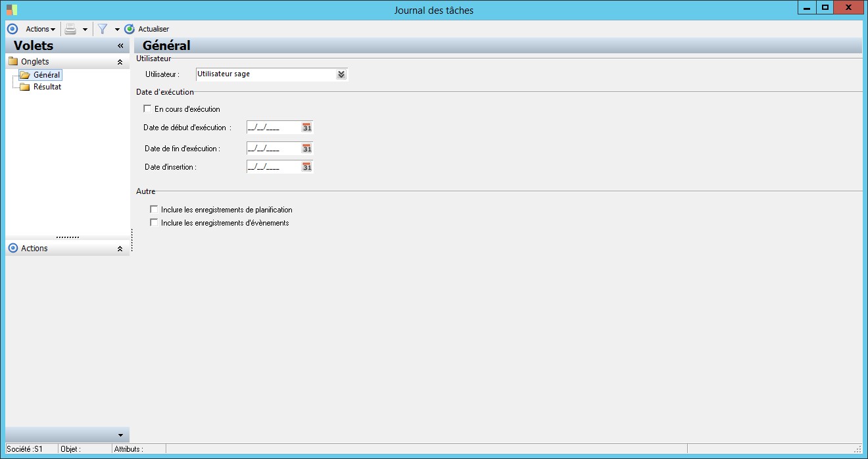
Task: Enable En cours d'exécution checkbox
Action: tap(147, 109)
